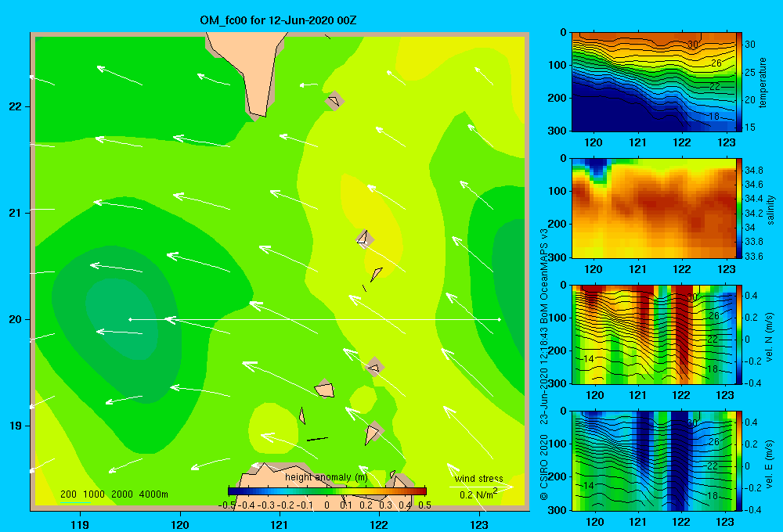Screen dimensions: 783x532
Task: Click longitude label 119 on the map axis
Action: [80, 524]
